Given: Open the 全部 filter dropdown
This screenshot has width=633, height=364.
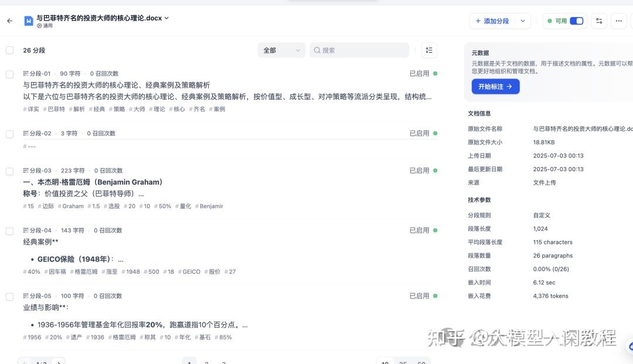Looking at the screenshot, I should [x=281, y=50].
